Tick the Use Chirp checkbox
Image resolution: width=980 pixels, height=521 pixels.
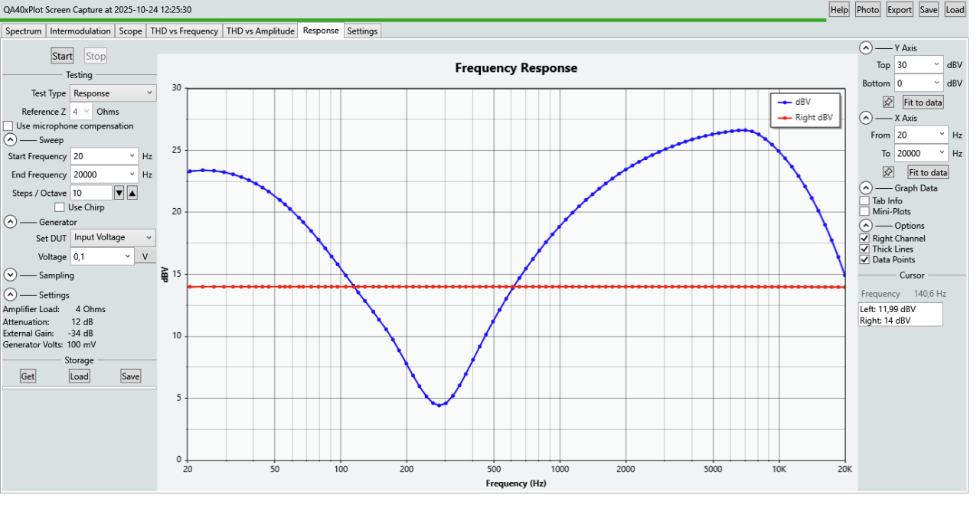(x=60, y=207)
